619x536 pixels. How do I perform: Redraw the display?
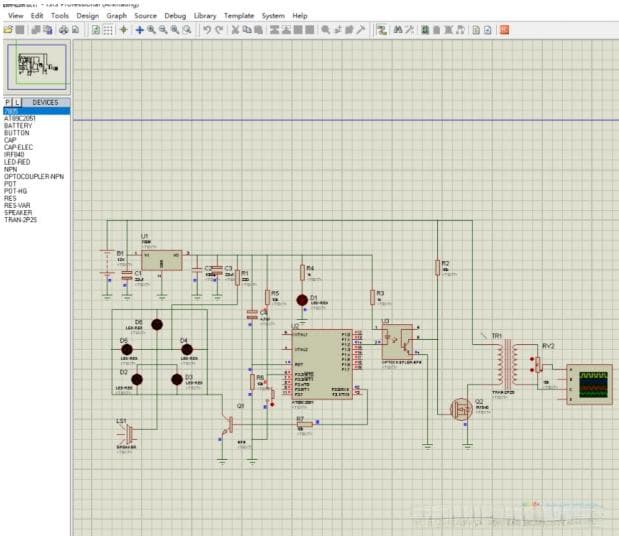(x=96, y=30)
